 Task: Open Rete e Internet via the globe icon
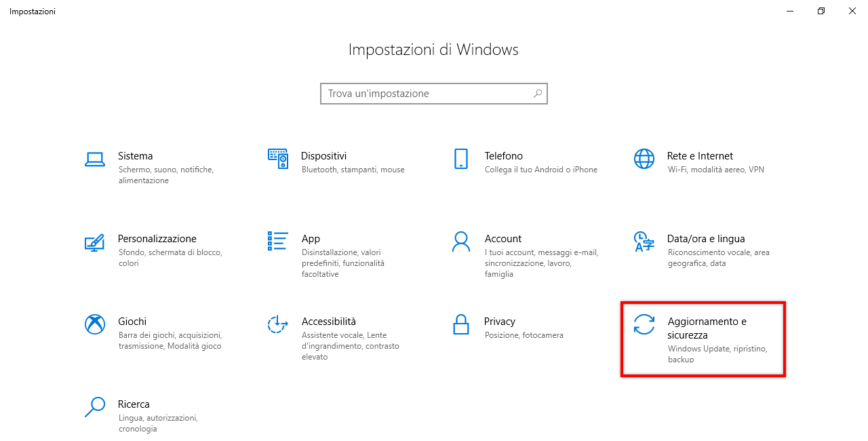point(644,159)
